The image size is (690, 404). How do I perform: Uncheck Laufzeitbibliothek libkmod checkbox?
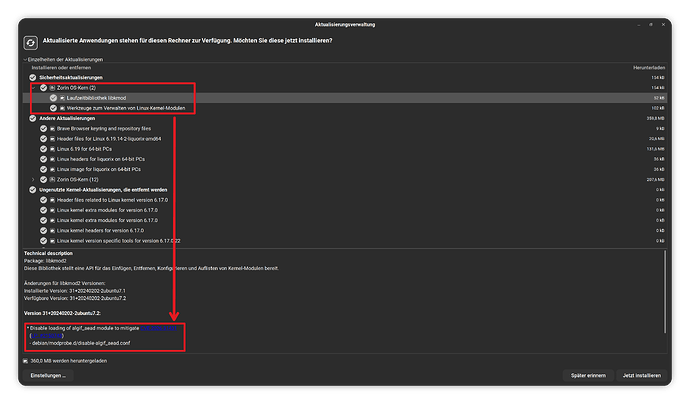(53, 98)
